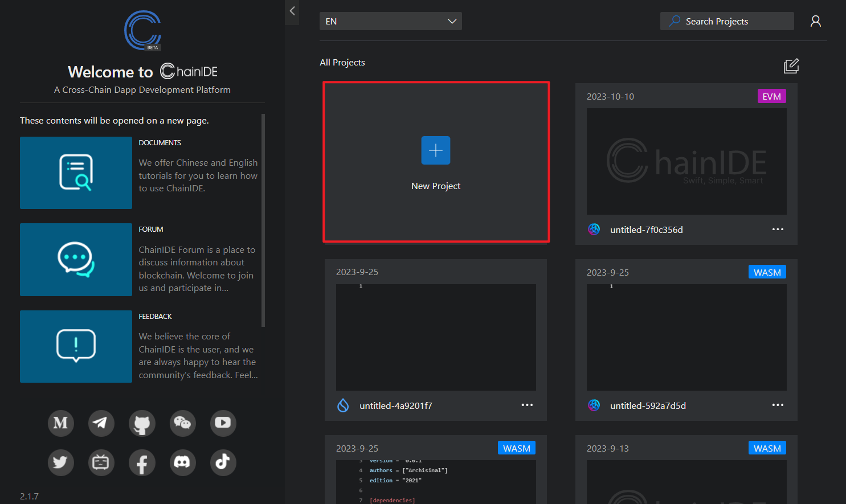Click the Twitter bird icon
Viewport: 846px width, 504px height.
(x=61, y=462)
